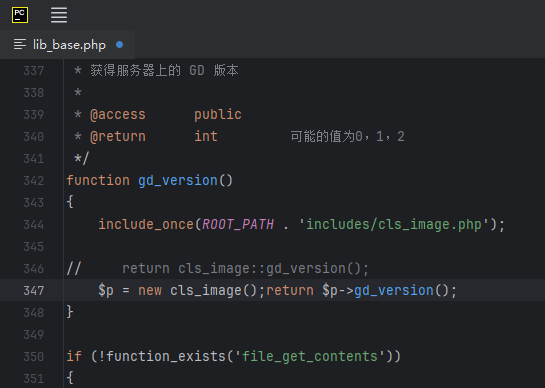The height and width of the screenshot is (388, 545).
Task: Click the comment text 可能的值为0,1,2
Action: (x=347, y=136)
